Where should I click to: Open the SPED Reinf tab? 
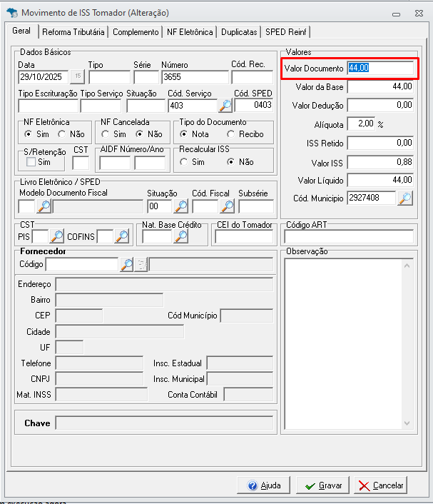tap(286, 32)
